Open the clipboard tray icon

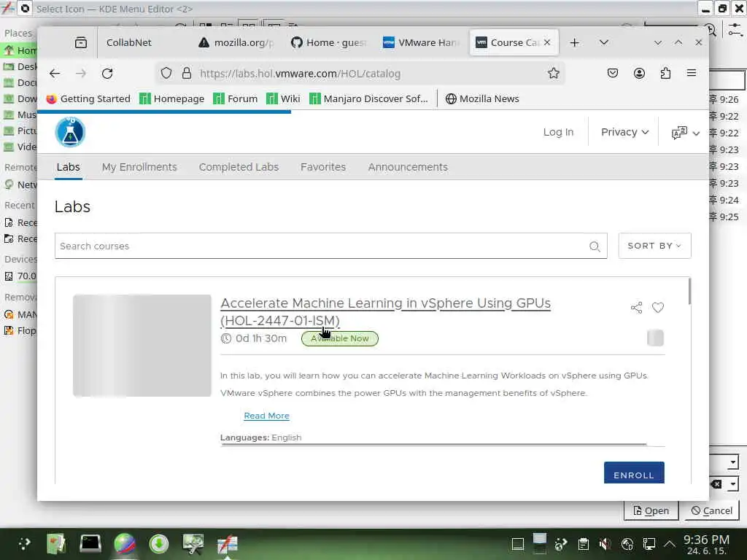(x=583, y=544)
